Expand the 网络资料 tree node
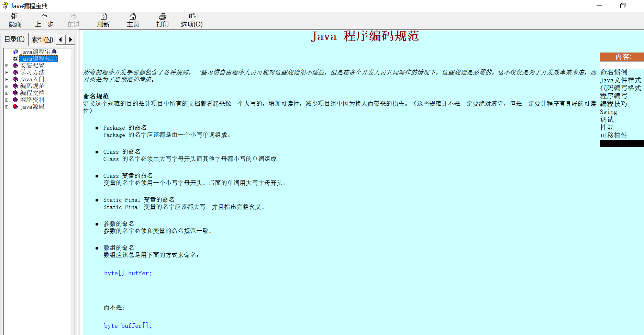The width and height of the screenshot is (644, 335). [7, 100]
